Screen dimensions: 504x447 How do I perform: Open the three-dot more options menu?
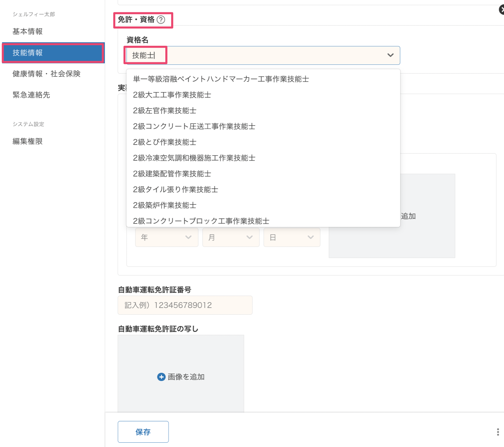[x=498, y=432]
